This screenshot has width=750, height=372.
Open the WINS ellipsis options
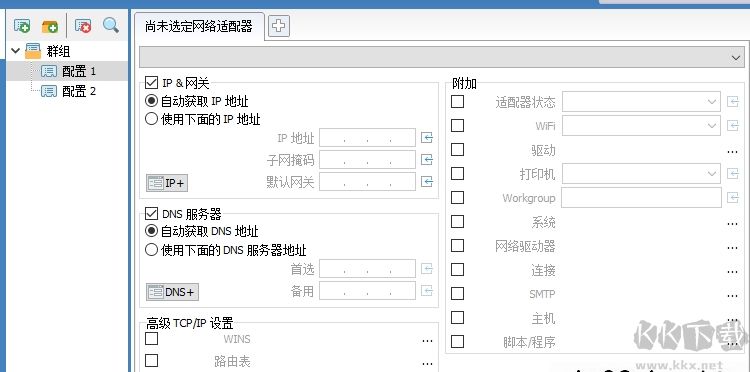[x=427, y=341]
